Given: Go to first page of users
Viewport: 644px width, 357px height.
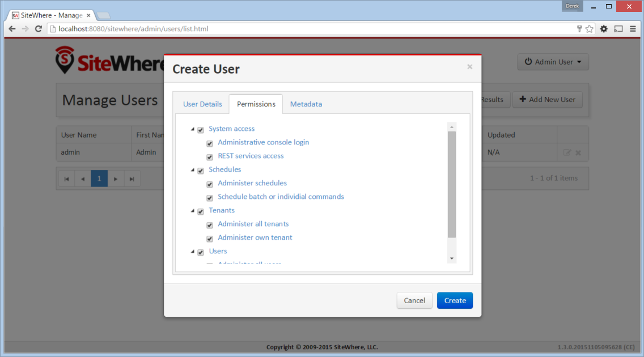Looking at the screenshot, I should point(66,179).
